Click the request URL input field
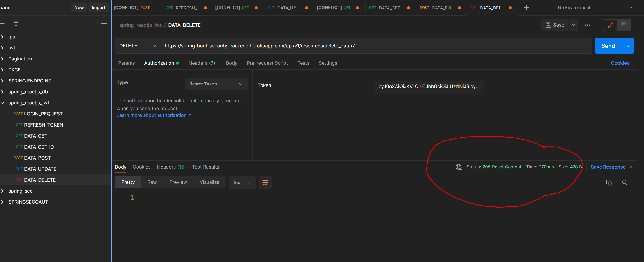This screenshot has width=644, height=262. tap(376, 46)
